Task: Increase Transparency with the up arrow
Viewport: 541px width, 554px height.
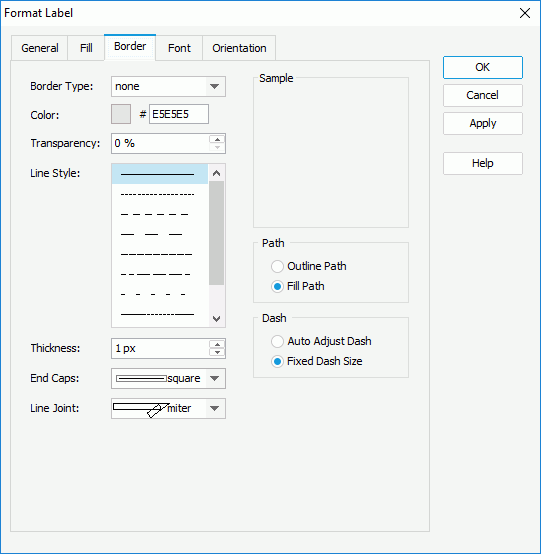Action: (217, 139)
